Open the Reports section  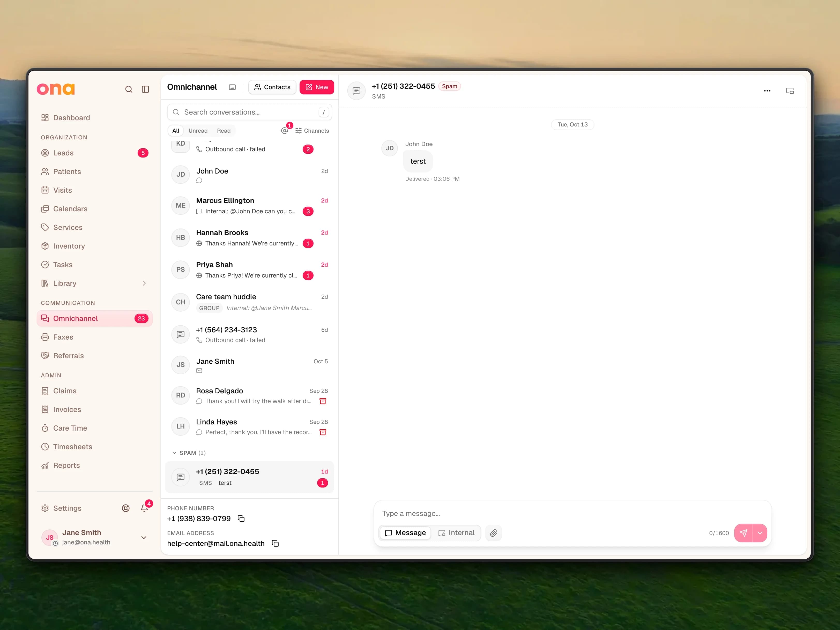point(95,465)
